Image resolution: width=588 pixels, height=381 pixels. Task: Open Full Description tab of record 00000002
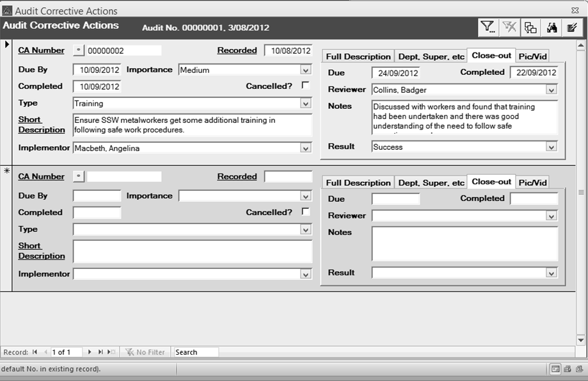tap(358, 56)
